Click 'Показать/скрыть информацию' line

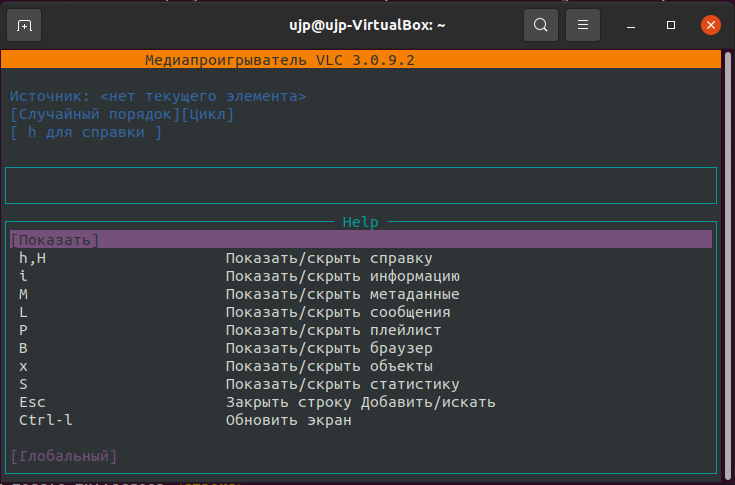coord(343,276)
